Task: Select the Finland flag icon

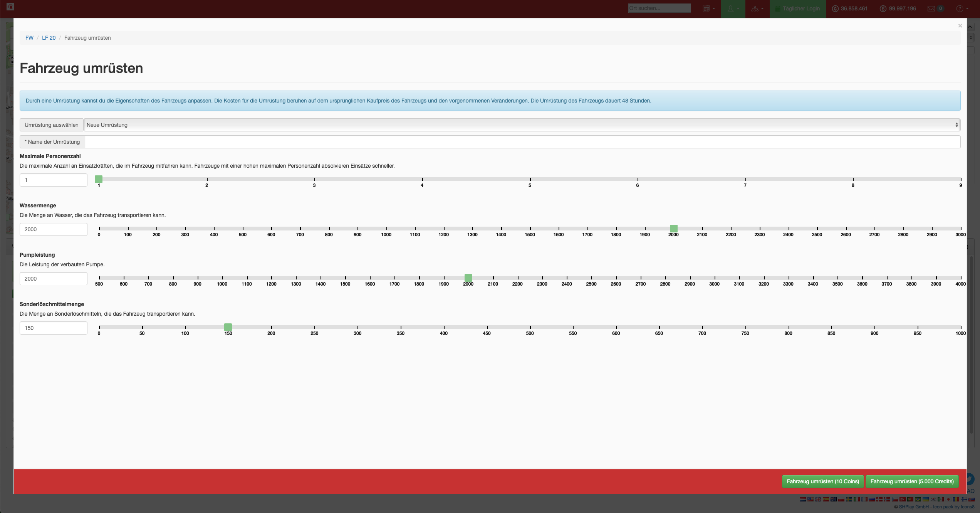Action: click(964, 499)
